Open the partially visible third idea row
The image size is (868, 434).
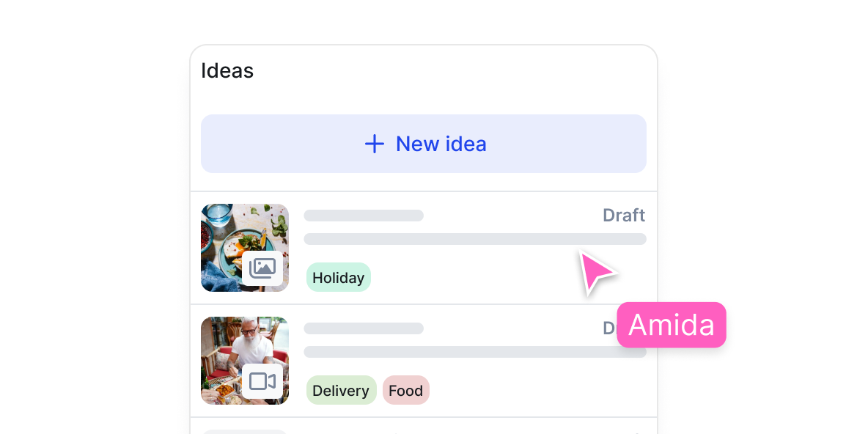(x=424, y=429)
